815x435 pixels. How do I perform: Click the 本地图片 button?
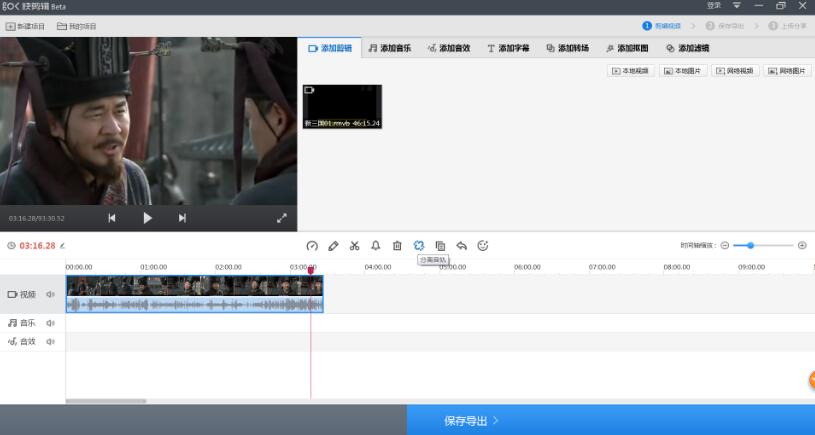coord(683,71)
